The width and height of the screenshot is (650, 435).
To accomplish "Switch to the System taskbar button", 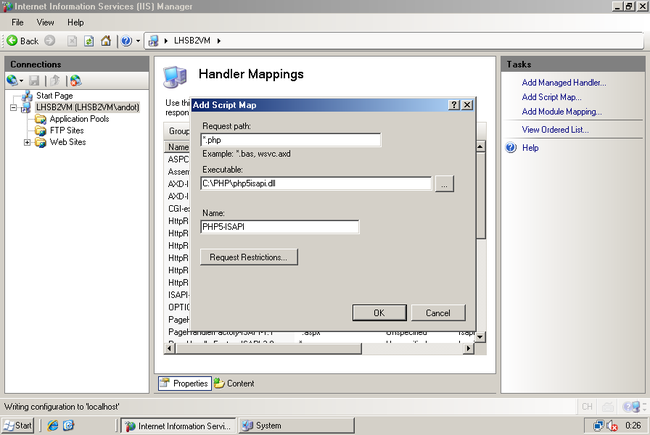I will [x=296, y=426].
